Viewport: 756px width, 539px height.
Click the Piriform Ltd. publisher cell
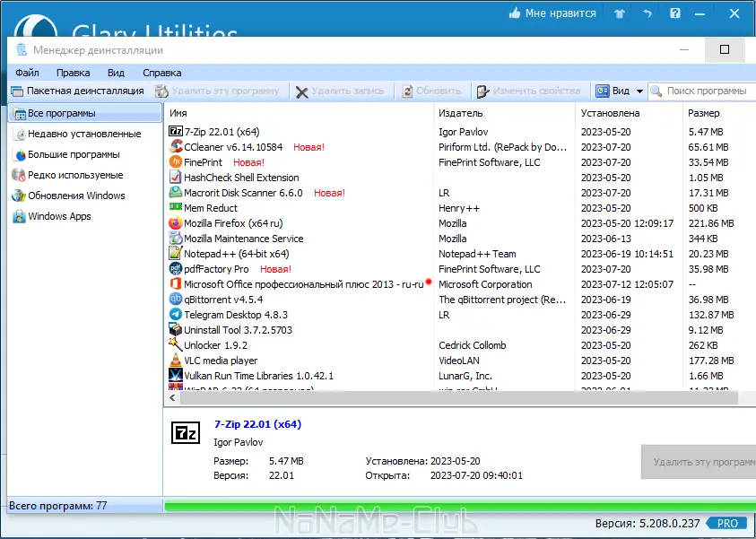(x=503, y=147)
